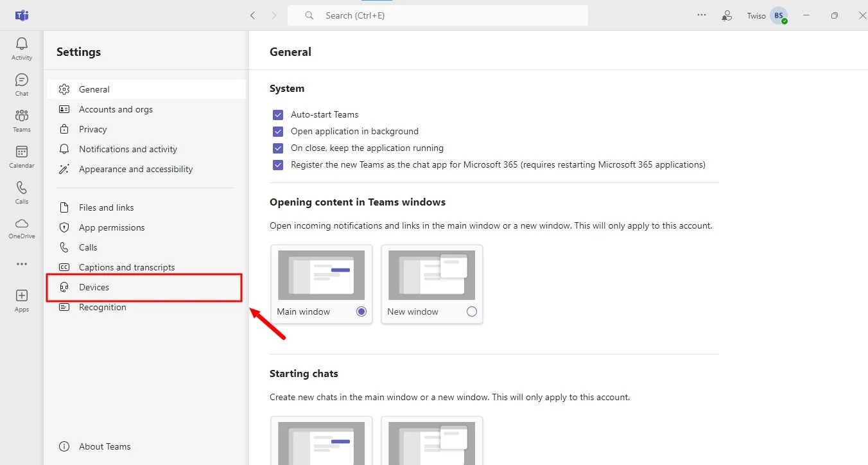Open the BS profile avatar

point(779,16)
